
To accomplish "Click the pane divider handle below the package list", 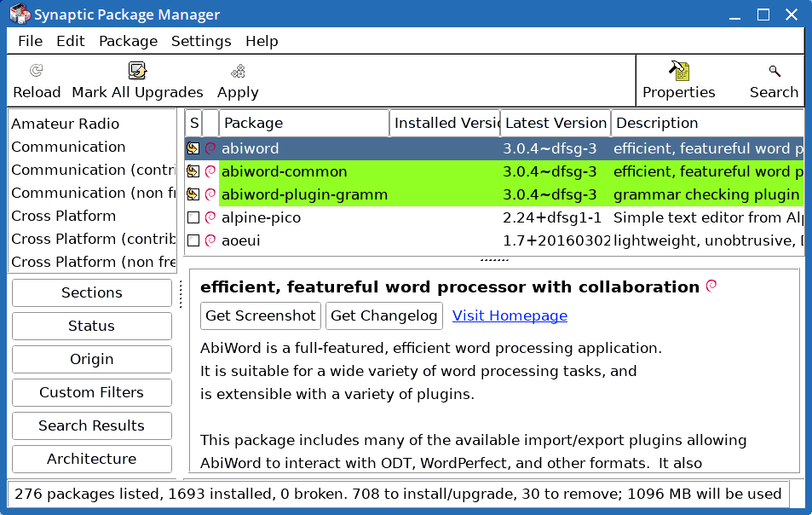I will 494,260.
